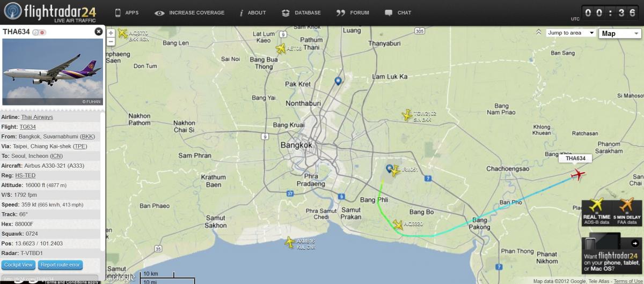Zoom in the map with plus

click(x=111, y=33)
